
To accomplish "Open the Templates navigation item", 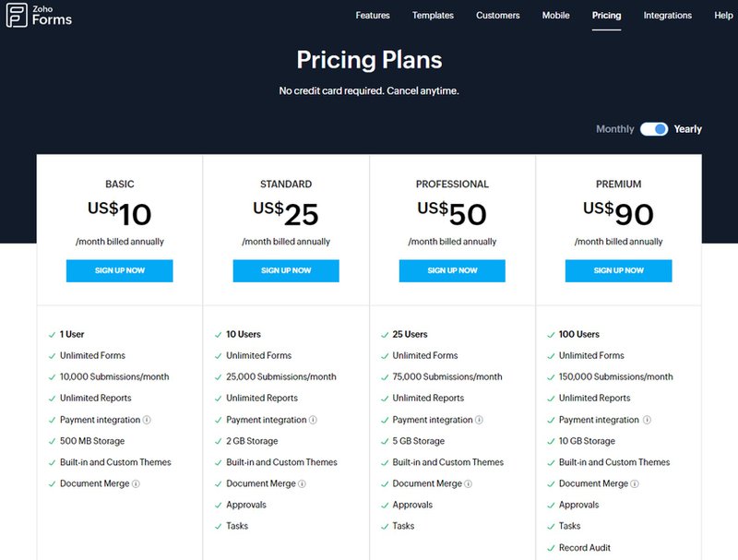I will pyautogui.click(x=433, y=16).
